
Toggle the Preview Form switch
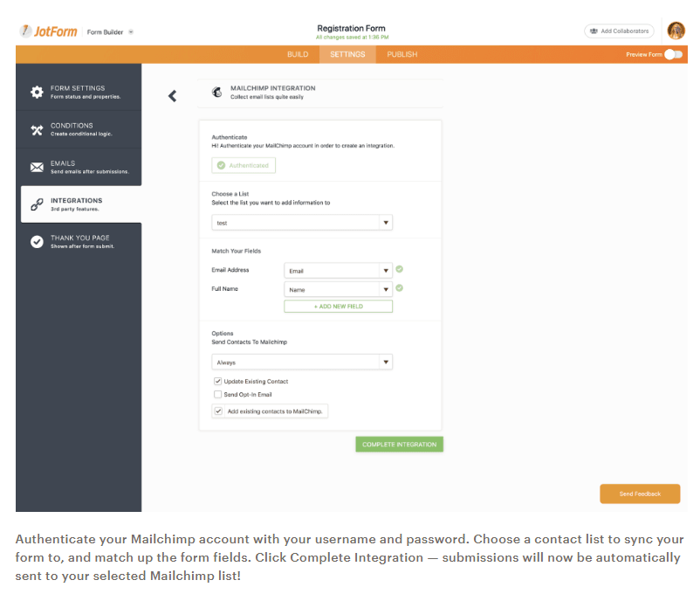click(x=673, y=54)
